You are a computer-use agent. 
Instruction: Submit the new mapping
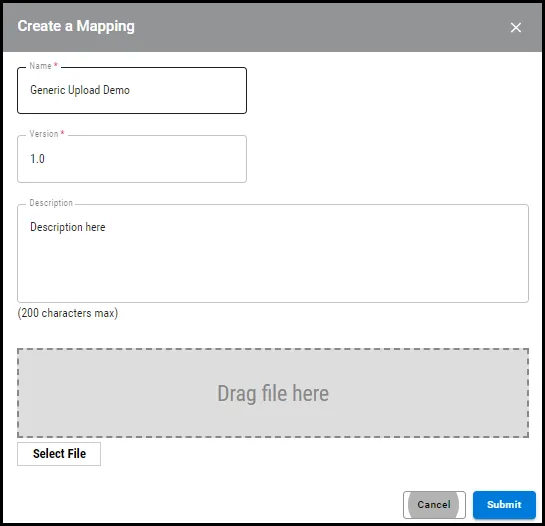(x=504, y=504)
